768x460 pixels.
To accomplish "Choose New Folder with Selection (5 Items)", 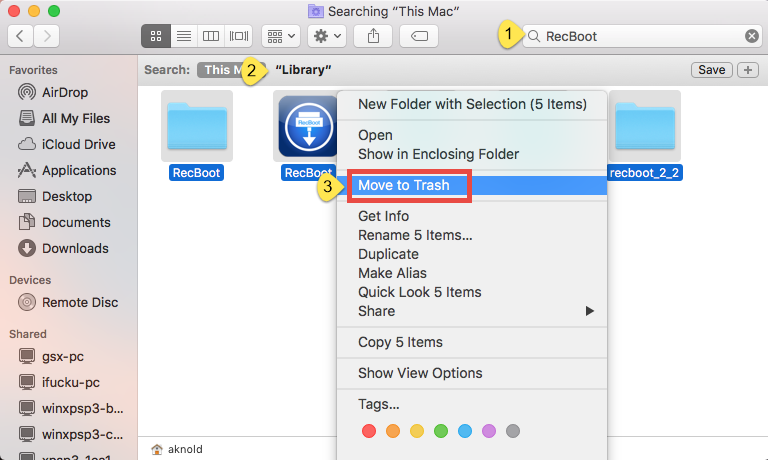I will coord(472,104).
